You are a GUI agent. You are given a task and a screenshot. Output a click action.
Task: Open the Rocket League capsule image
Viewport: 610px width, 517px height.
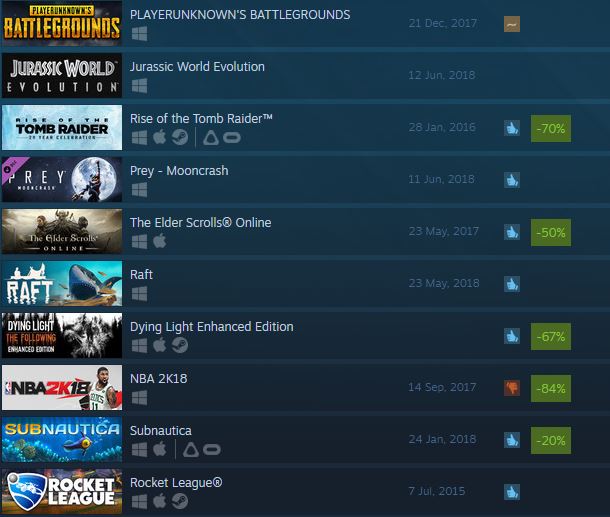[x=62, y=491]
